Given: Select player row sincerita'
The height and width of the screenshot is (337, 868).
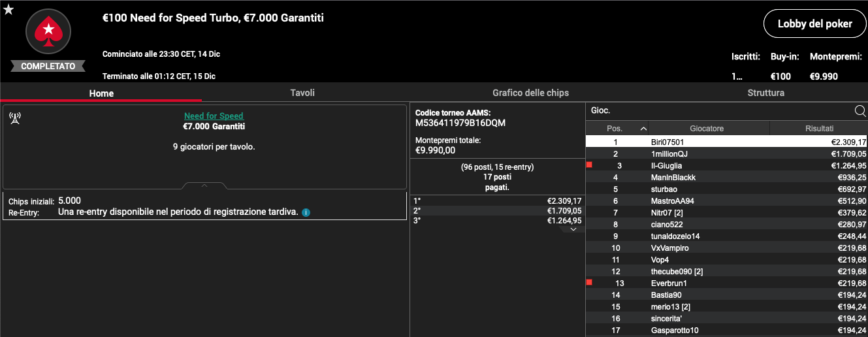Looking at the screenshot, I should (x=727, y=318).
